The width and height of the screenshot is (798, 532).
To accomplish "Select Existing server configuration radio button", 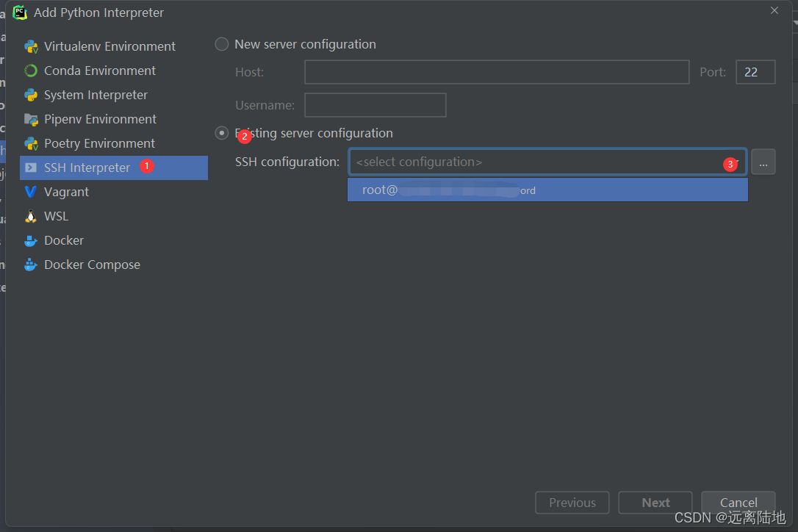I will point(221,133).
